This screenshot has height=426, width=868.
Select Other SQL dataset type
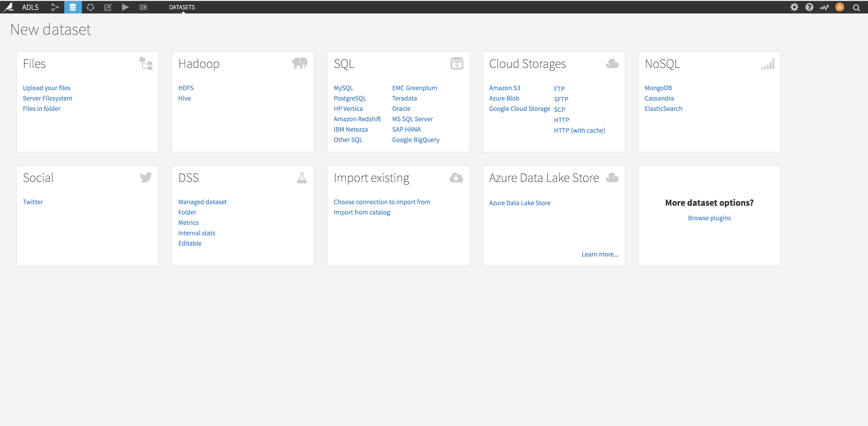click(x=348, y=140)
